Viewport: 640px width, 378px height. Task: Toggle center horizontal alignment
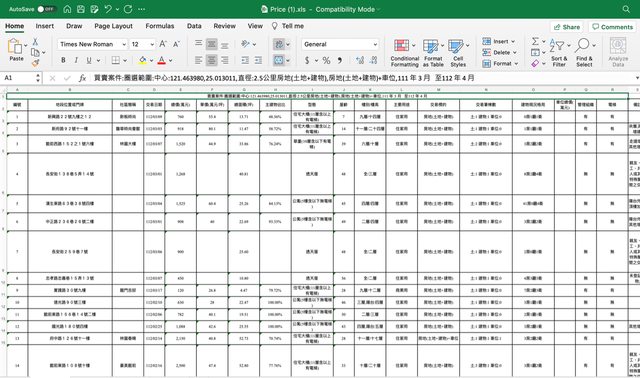click(x=211, y=60)
